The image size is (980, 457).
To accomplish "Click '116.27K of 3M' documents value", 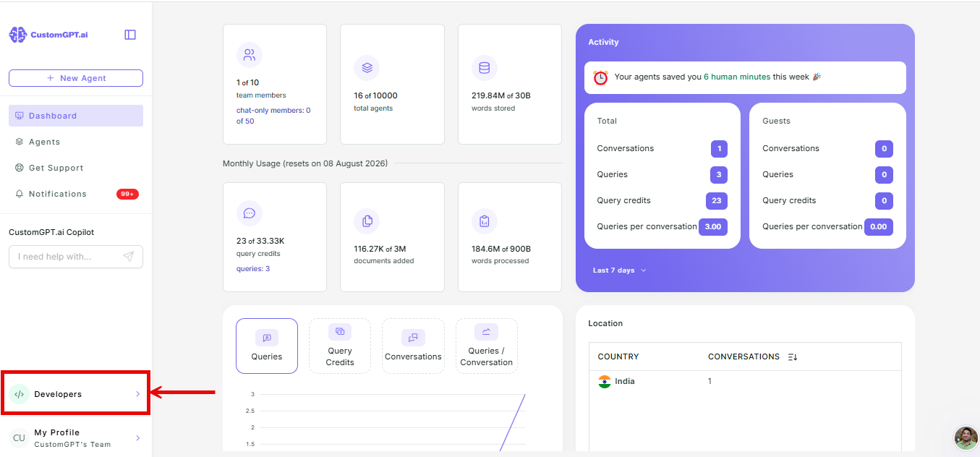I will 380,249.
